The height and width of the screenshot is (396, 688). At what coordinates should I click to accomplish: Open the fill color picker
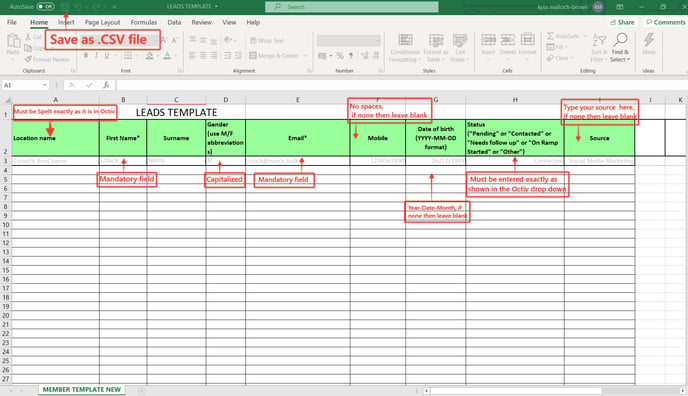[158, 56]
